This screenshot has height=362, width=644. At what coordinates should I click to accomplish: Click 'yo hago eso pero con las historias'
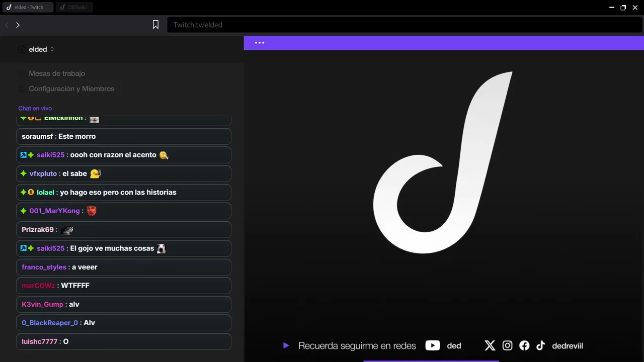pyautogui.click(x=118, y=192)
